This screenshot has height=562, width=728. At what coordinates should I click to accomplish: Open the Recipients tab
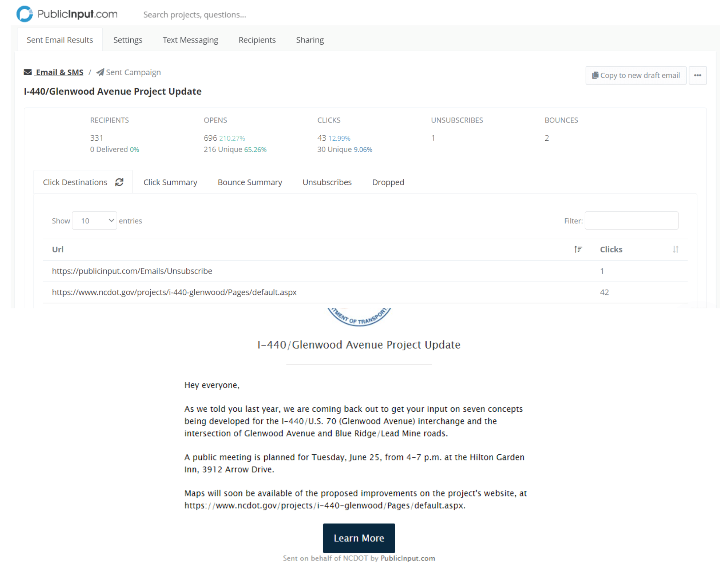[257, 40]
